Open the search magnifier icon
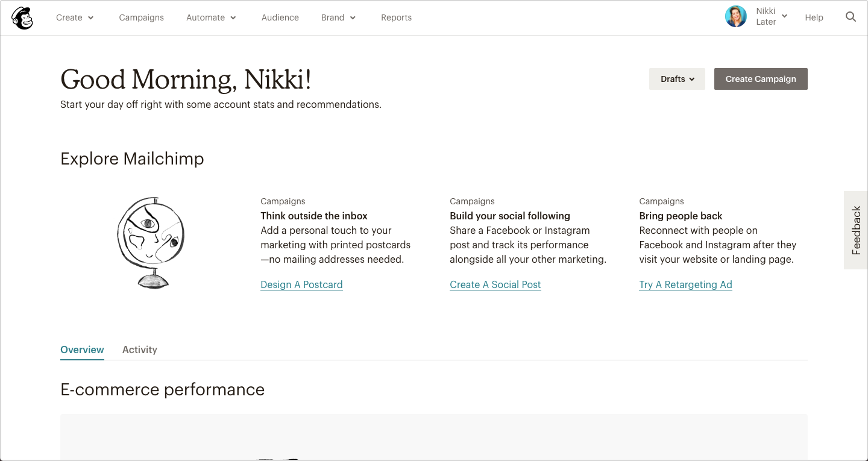 click(x=851, y=17)
